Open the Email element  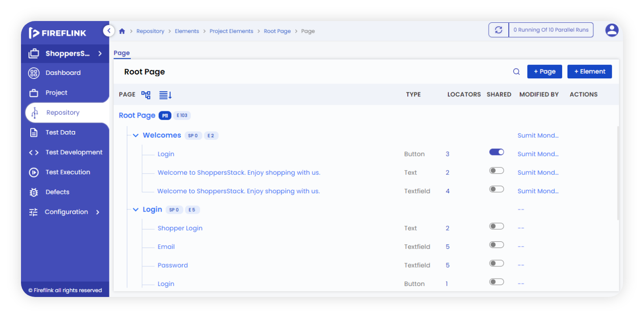click(x=166, y=247)
